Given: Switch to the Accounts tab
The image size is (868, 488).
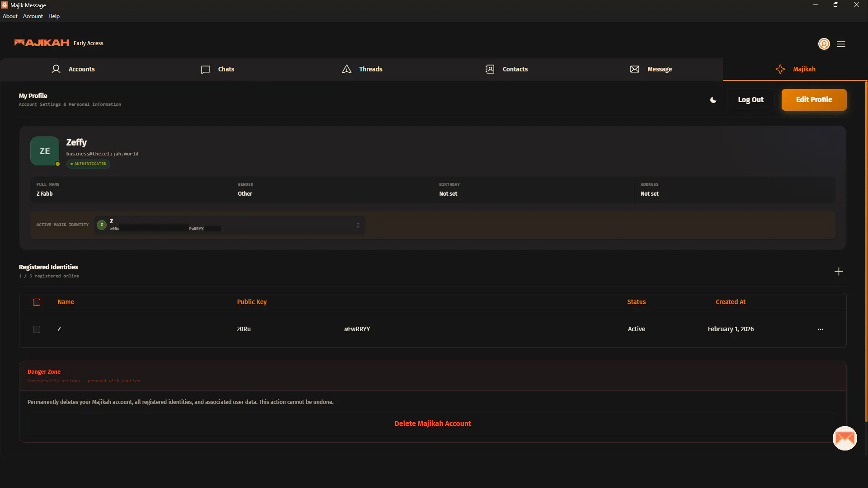Looking at the screenshot, I should [x=72, y=69].
